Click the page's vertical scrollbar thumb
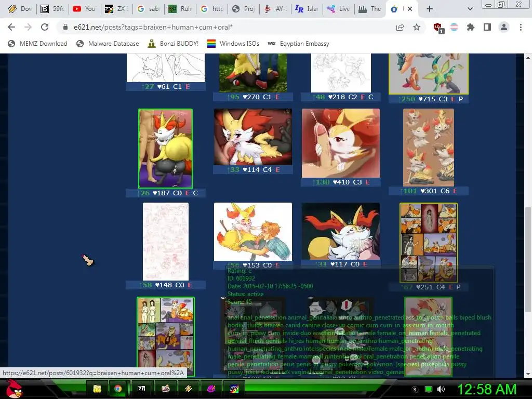Screen dimensions: 532x399 [x=528, y=260]
